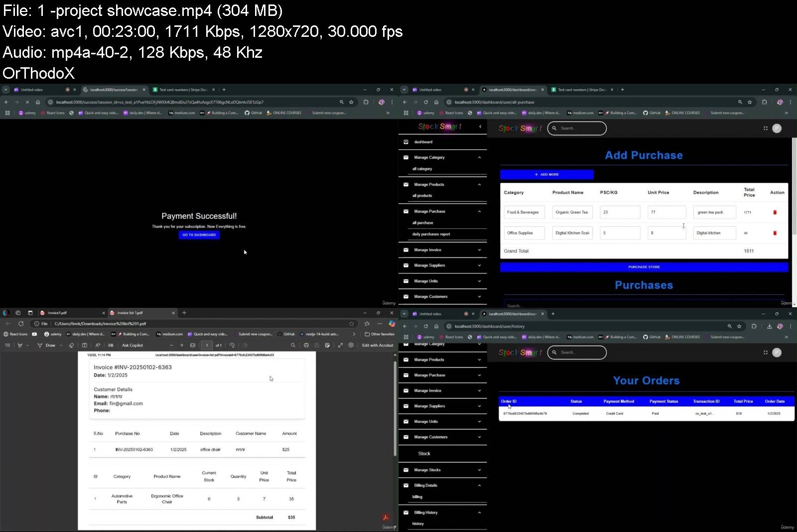Collapse Manage Purchase in the Add Purchase sidebar
Screen dimensions: 797x532
(x=442, y=211)
